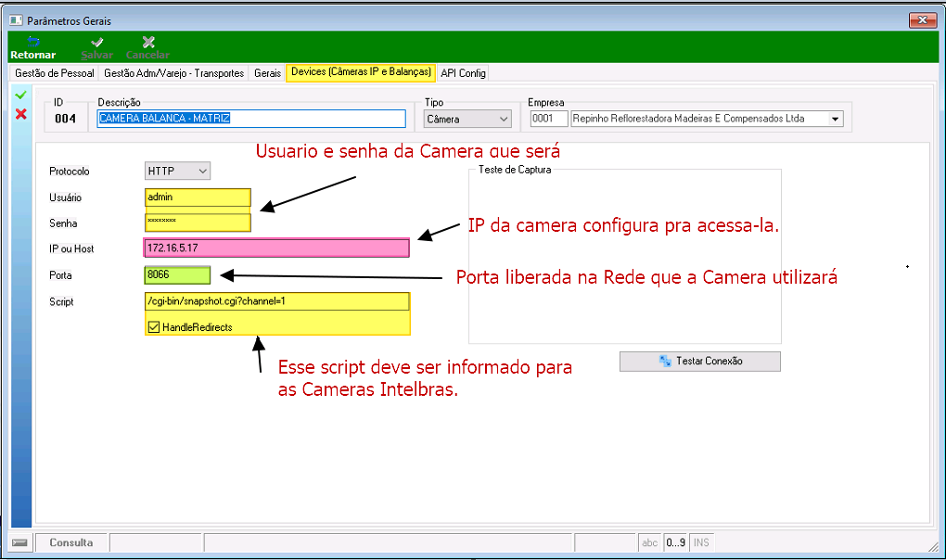Click the window icon in title bar
Image resolution: width=946 pixels, height=560 pixels.
(16, 20)
